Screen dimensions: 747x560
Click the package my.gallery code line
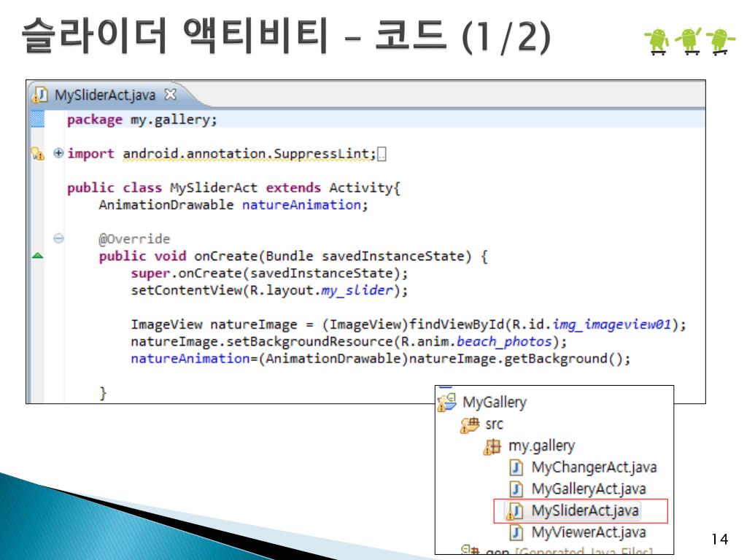click(142, 120)
